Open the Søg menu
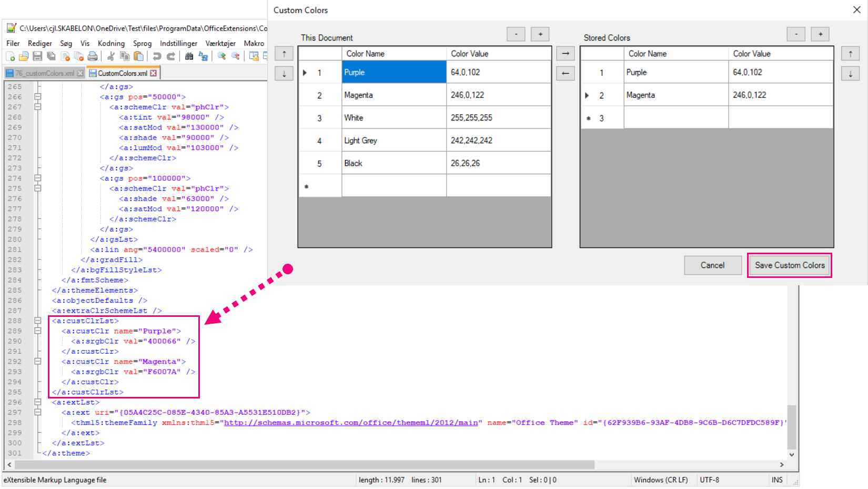 66,43
